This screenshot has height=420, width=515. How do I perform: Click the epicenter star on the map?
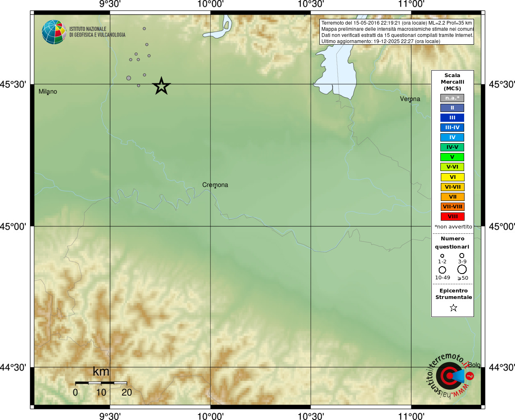161,86
